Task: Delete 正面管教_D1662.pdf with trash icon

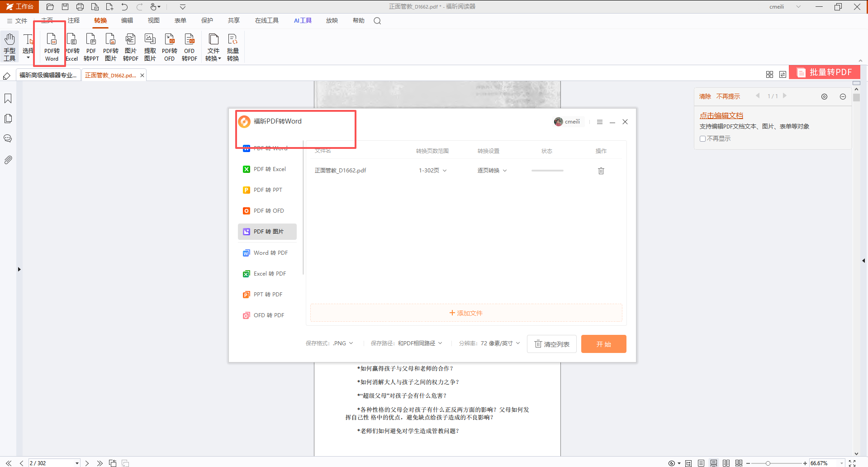Action: [x=601, y=171]
